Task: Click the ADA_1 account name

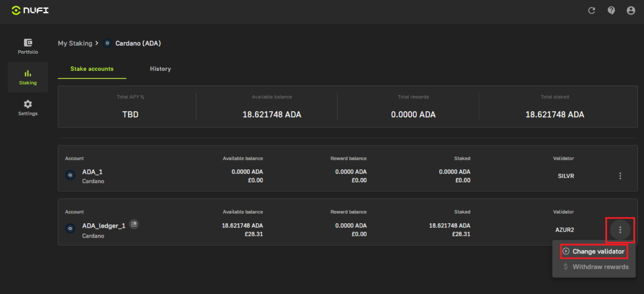Action: click(x=92, y=172)
